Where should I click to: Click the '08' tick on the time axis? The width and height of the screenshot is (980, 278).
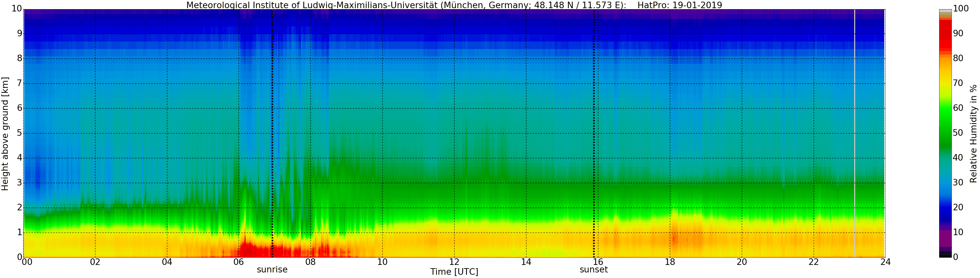pos(310,262)
